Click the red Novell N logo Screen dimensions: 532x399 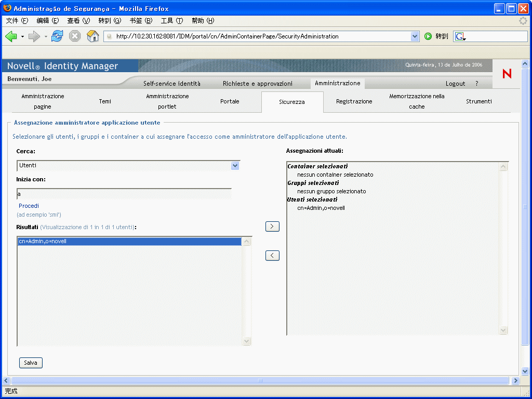(507, 74)
